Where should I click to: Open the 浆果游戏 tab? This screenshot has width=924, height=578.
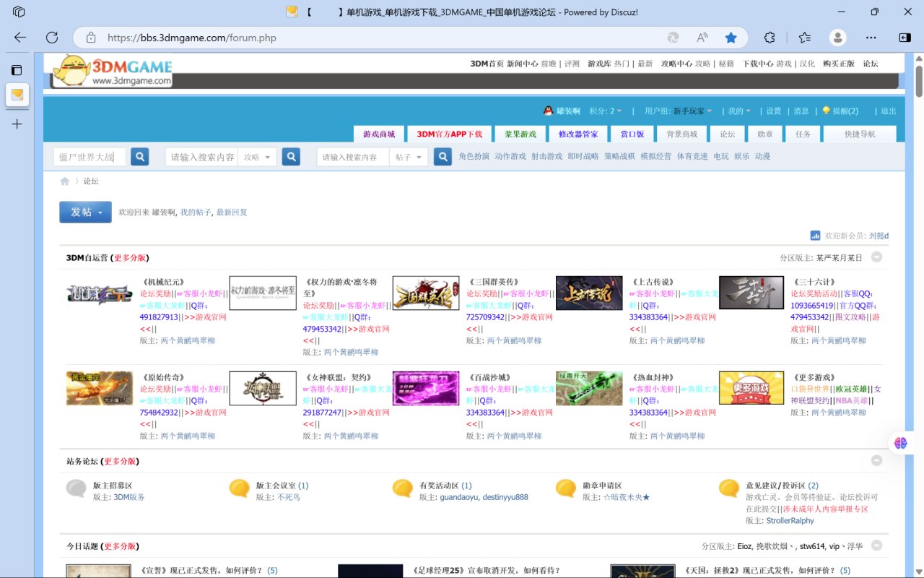click(x=520, y=134)
